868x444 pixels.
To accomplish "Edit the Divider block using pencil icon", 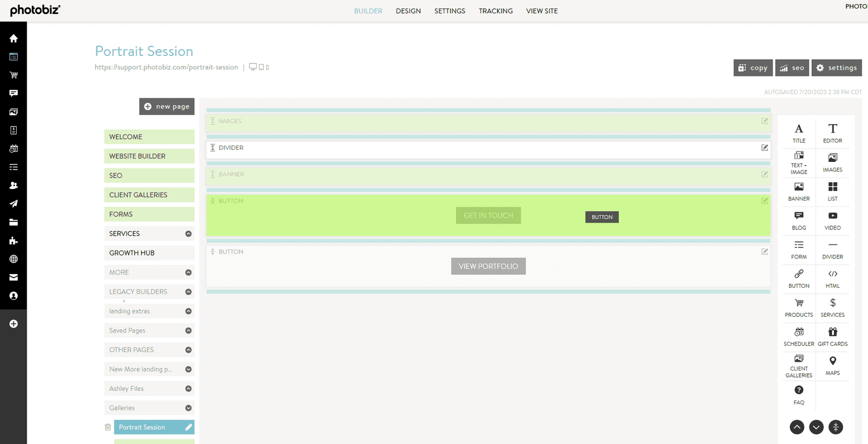I will pyautogui.click(x=764, y=148).
